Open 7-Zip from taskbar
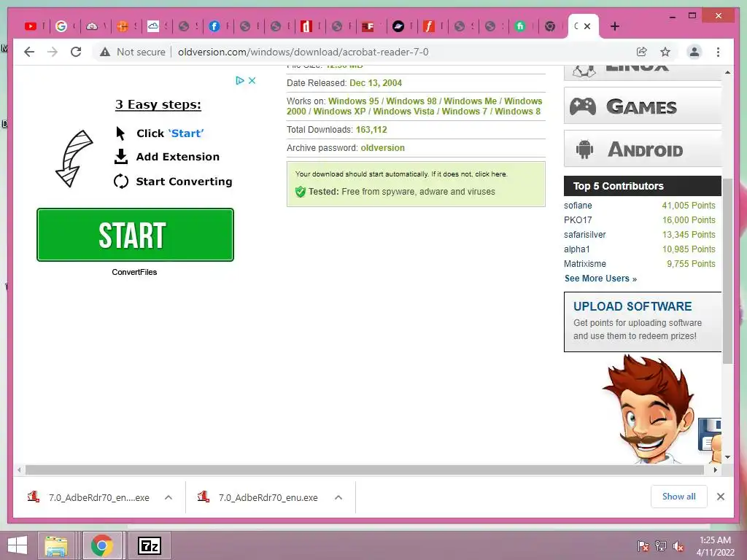The image size is (747, 560). point(149,545)
